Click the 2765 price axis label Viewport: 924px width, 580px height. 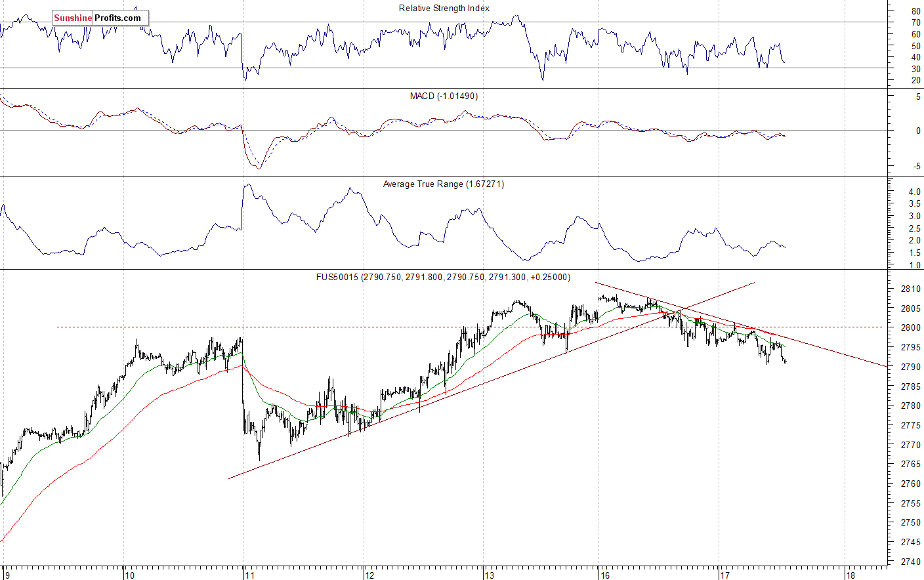[910, 465]
